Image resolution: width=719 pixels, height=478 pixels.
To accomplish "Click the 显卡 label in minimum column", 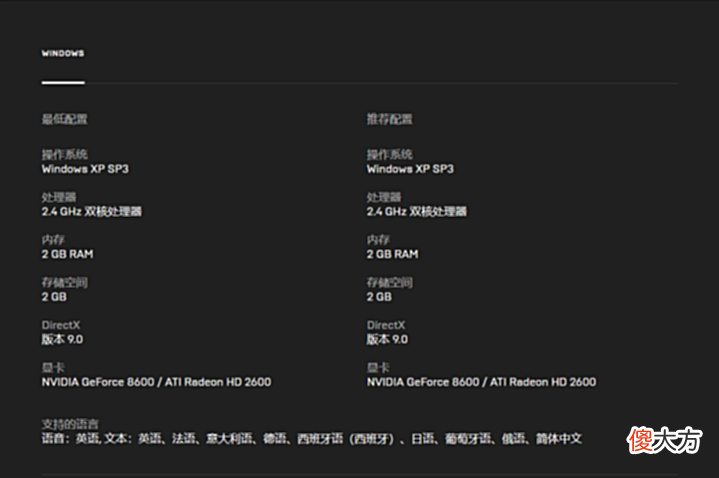I will [x=53, y=368].
